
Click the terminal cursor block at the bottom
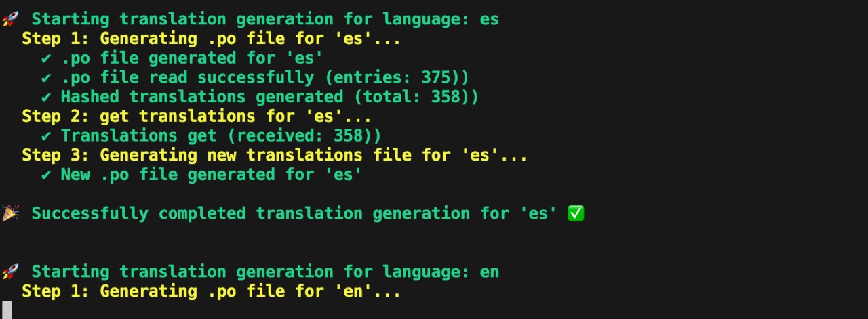tap(7, 310)
